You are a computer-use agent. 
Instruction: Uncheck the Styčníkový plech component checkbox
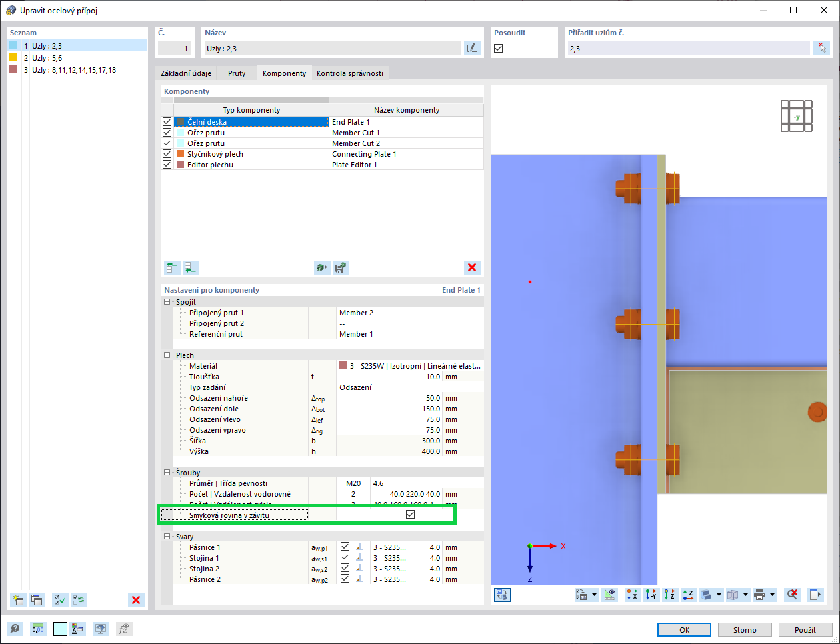[167, 154]
